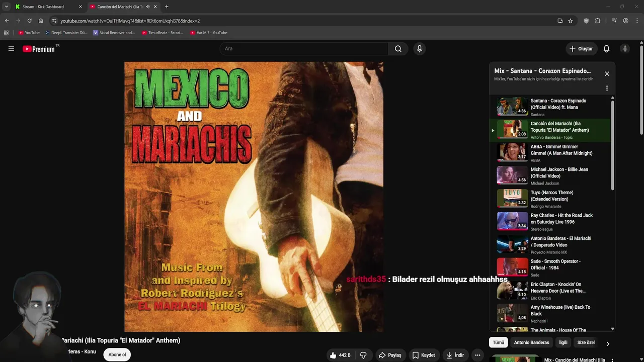Open the tab search dropdown arrow
The image size is (644, 362).
(6, 7)
